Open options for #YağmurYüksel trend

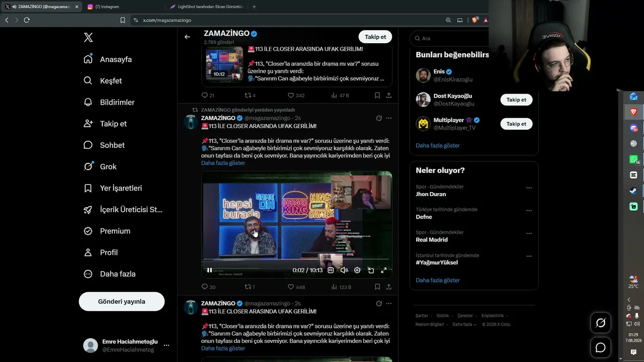[529, 256]
